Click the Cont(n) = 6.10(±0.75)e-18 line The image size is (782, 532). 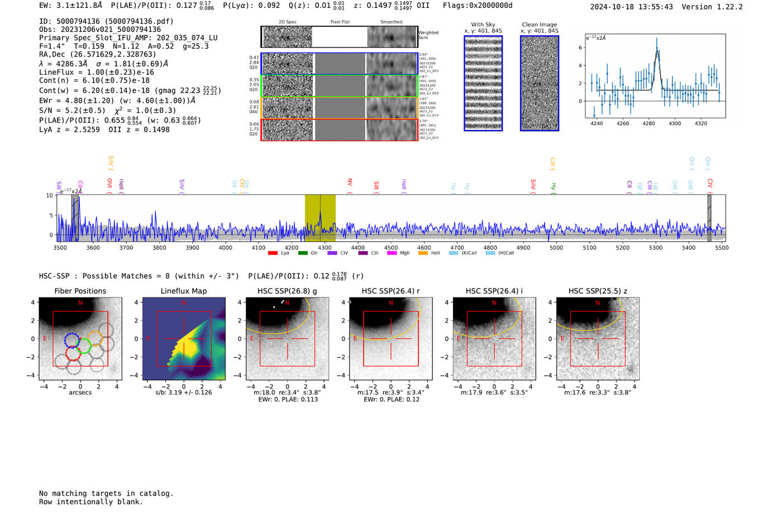(94, 80)
